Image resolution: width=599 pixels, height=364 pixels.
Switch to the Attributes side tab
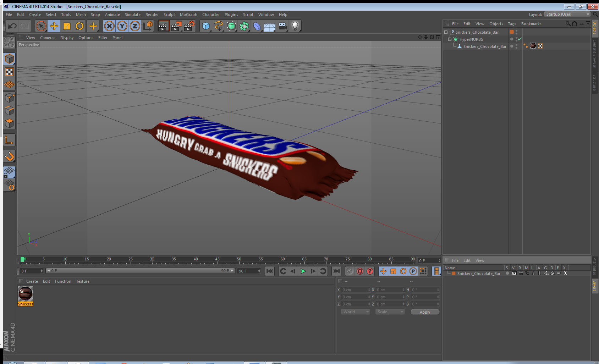[x=595, y=266]
